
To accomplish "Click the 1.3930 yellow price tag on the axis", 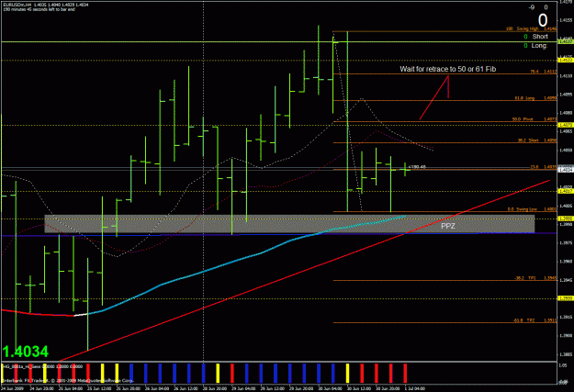I will tap(566, 298).
